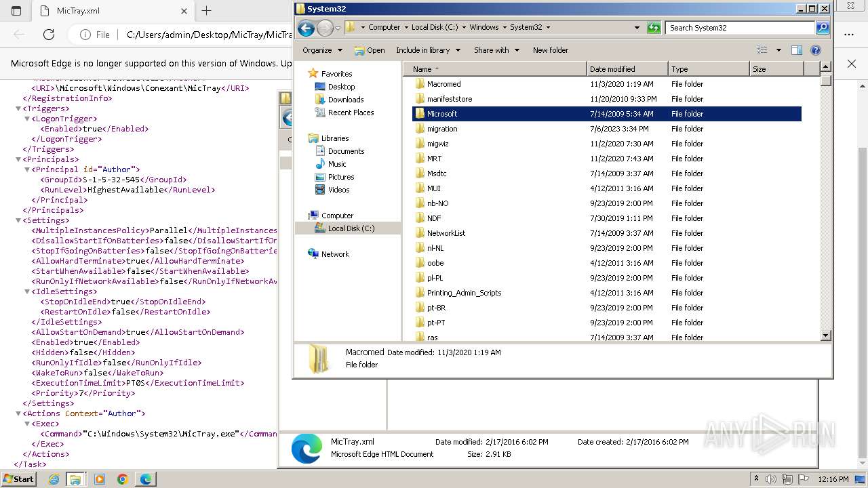Open Windows Media Player taskbar icon
This screenshot has height=488, width=868.
(100, 479)
